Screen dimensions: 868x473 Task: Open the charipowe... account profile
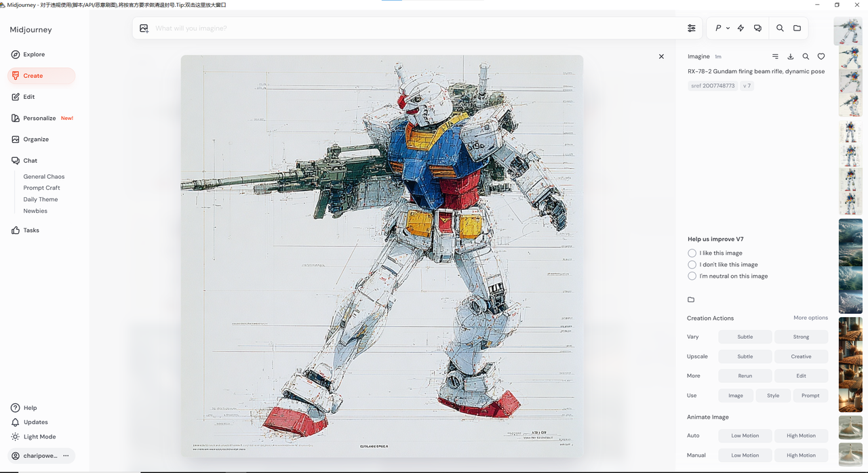35,456
